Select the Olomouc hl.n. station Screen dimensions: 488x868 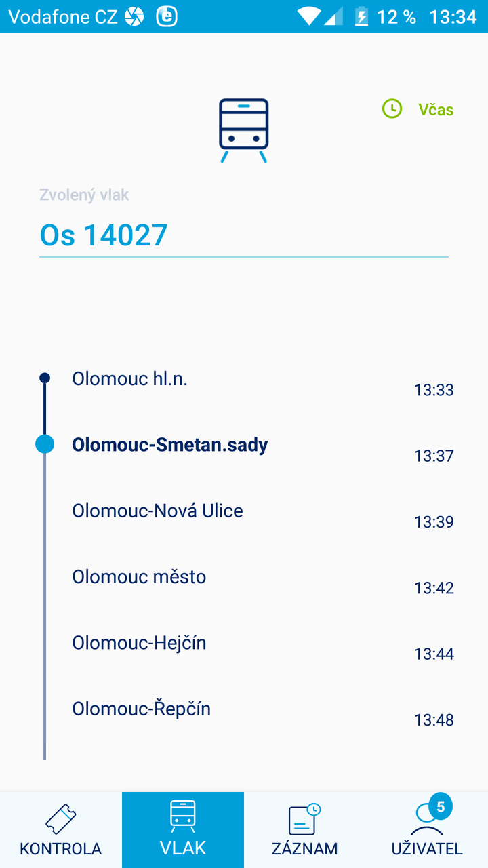pos(129,379)
